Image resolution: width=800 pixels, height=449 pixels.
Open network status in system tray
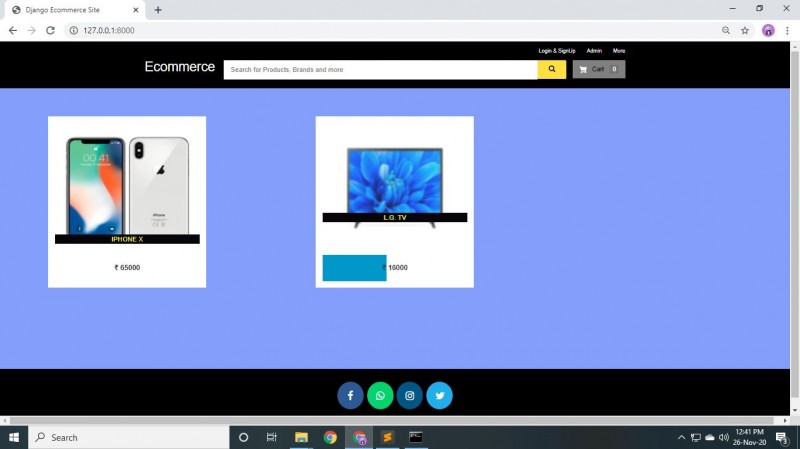pyautogui.click(x=695, y=437)
